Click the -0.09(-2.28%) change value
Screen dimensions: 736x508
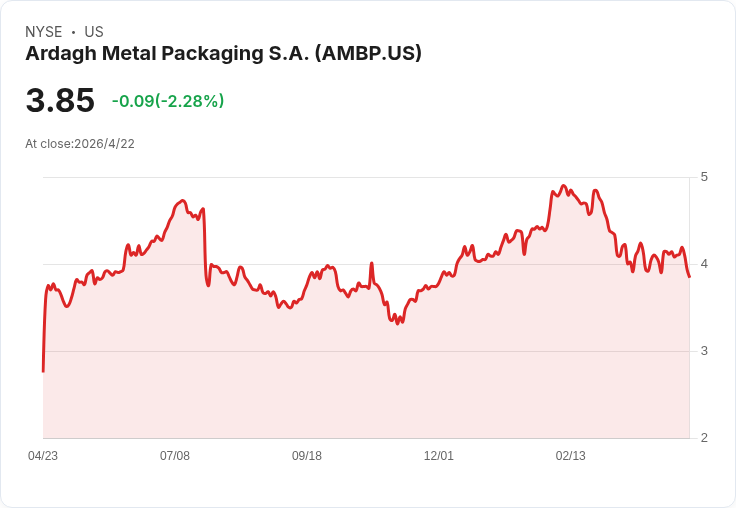(x=168, y=101)
